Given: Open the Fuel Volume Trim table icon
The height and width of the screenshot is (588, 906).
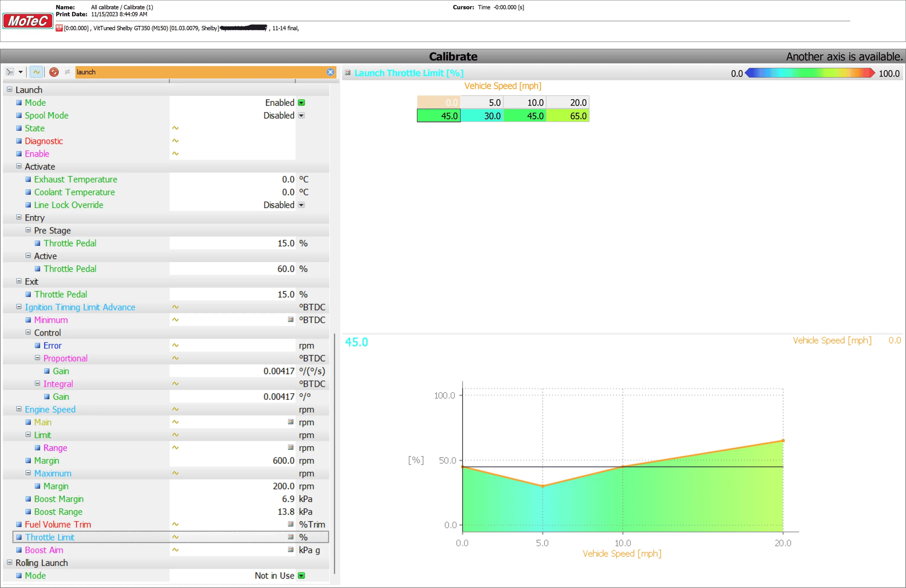Looking at the screenshot, I should (291, 524).
